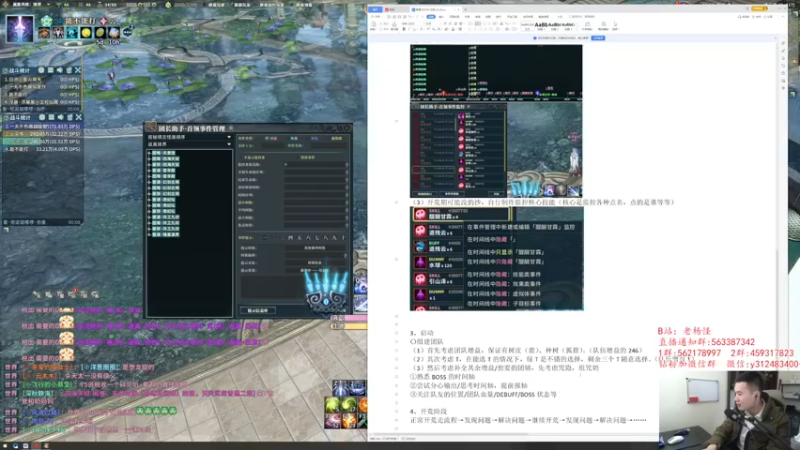Open the dropdown arrow in game top-left bar

click(x=49, y=5)
